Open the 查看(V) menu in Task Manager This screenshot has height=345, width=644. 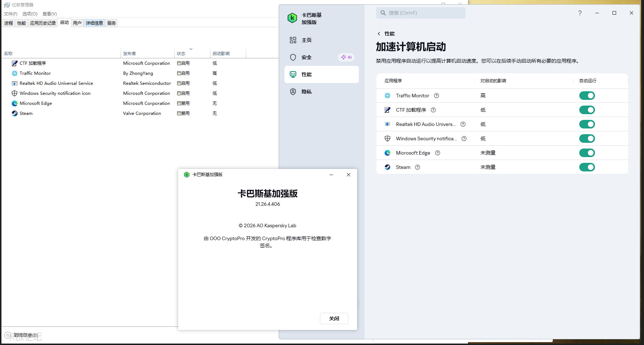(50, 14)
